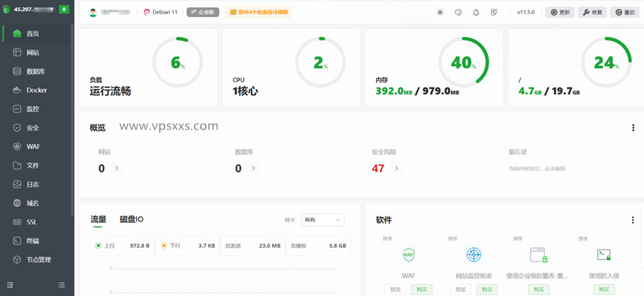This screenshot has height=296, width=644.
Task: Edit the 备忘录 memo placeholder text
Action: (x=537, y=169)
